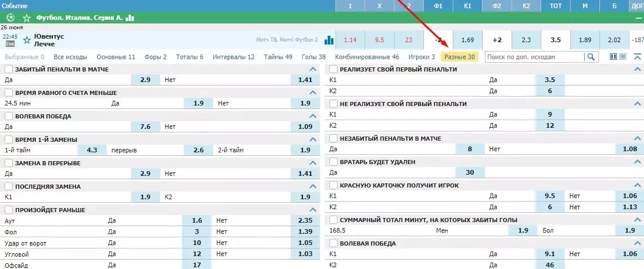Collapse Время равного счета меньше section
Screen dimensions: 644x269
point(313,93)
